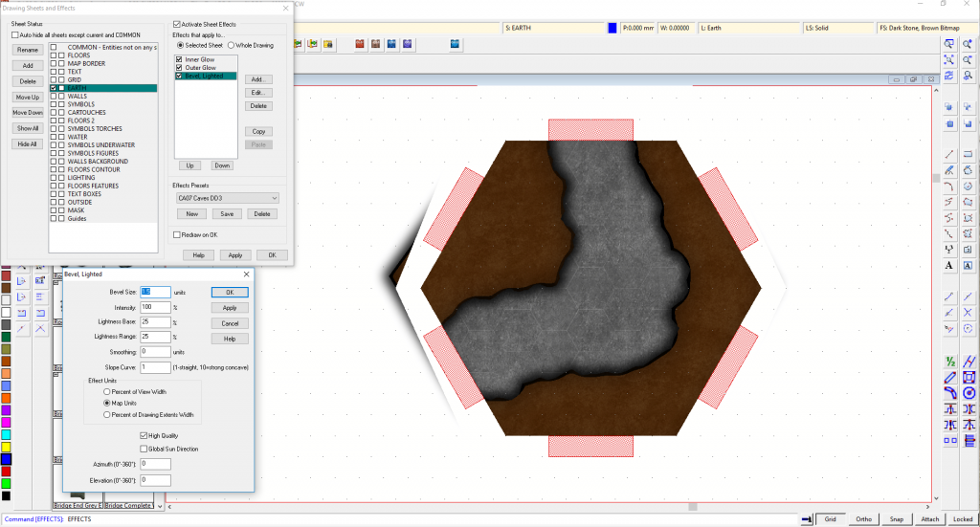Click Apply in Bevel, Lighted dialog

pos(230,308)
